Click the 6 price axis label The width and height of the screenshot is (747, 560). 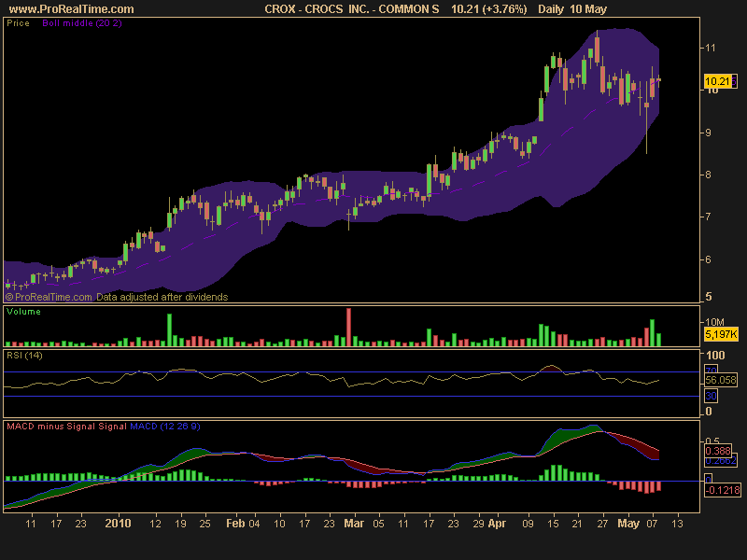[x=708, y=259]
